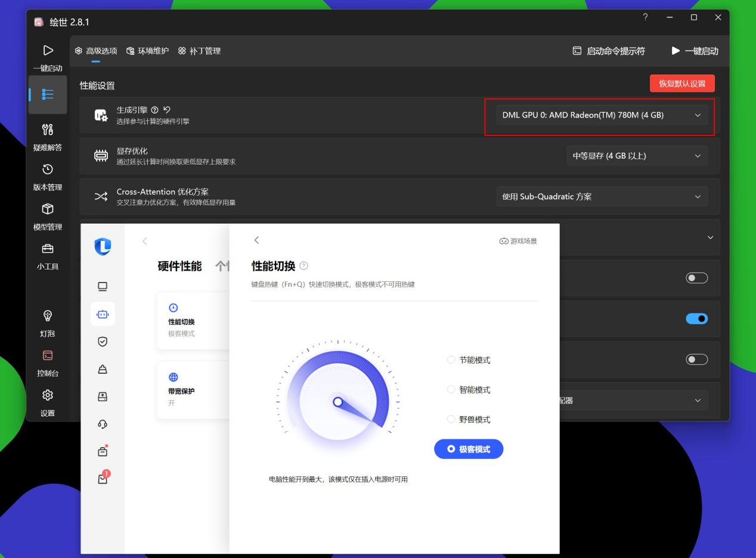The image size is (756, 558).
Task: Open 疑难解答 troubleshooting in sidebar
Action: pos(48,137)
